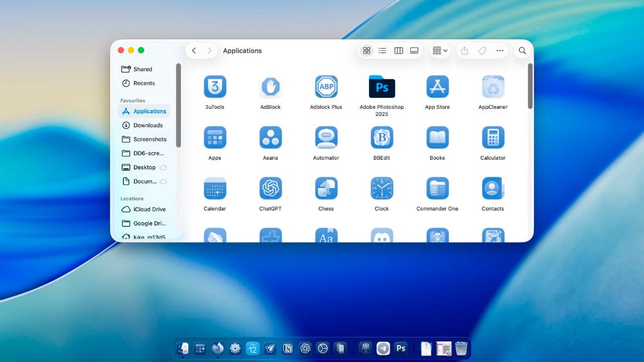Open Firefox from the Dock
The width and height of the screenshot is (644, 362).
click(x=218, y=348)
